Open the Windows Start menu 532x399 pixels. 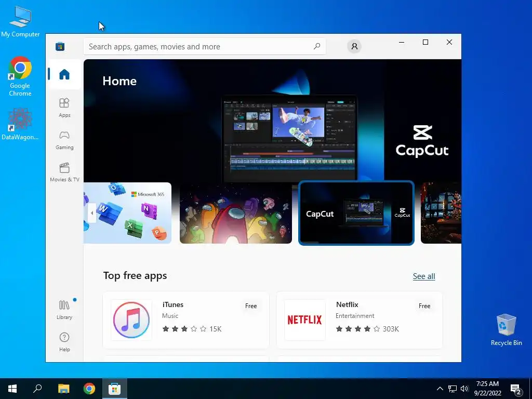point(12,389)
